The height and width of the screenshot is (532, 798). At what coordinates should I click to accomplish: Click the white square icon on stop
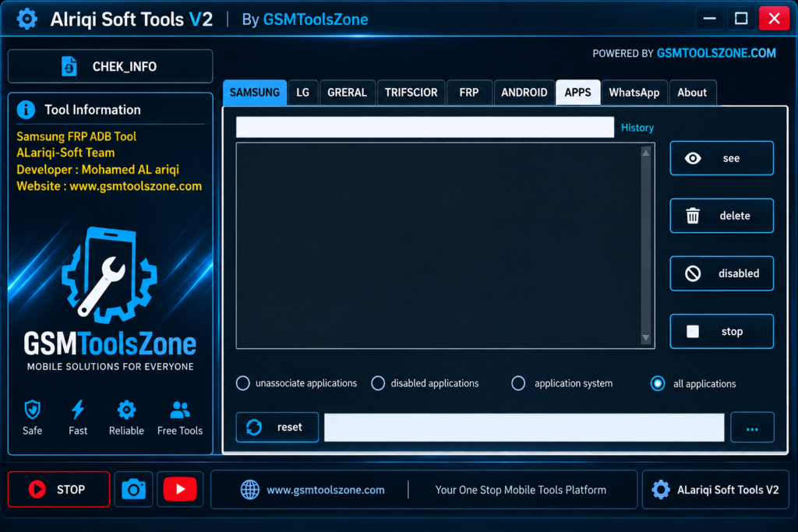pos(693,332)
